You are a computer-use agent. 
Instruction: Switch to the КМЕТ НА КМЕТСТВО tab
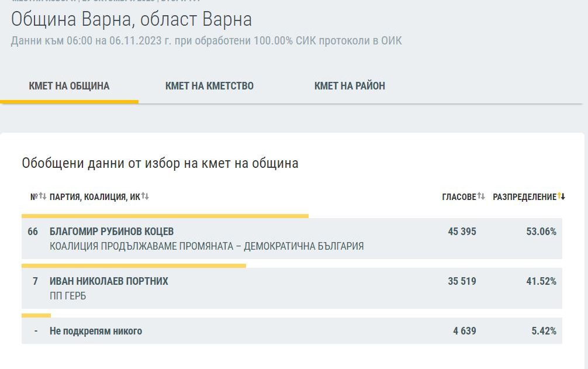click(209, 86)
